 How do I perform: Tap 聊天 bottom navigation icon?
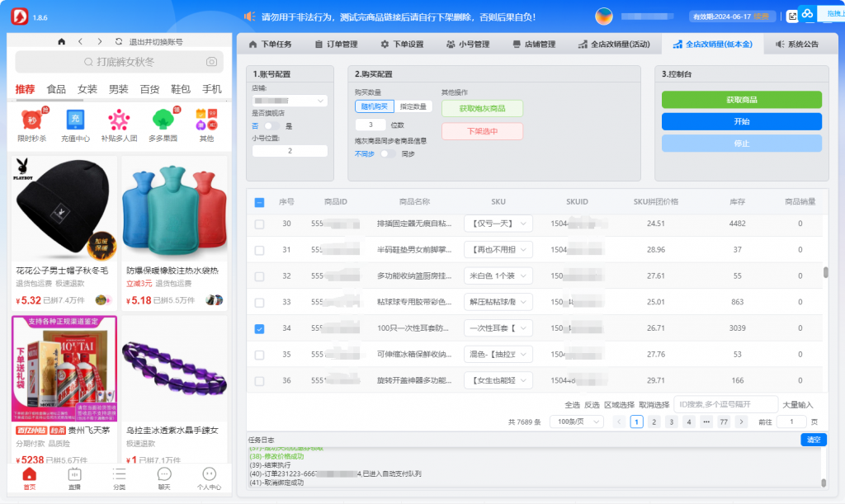pos(164,474)
